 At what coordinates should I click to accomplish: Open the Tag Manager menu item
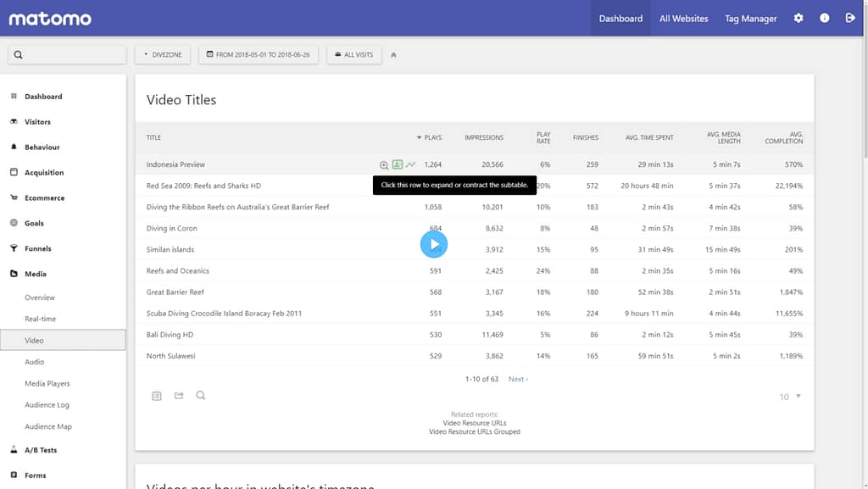coord(750,17)
